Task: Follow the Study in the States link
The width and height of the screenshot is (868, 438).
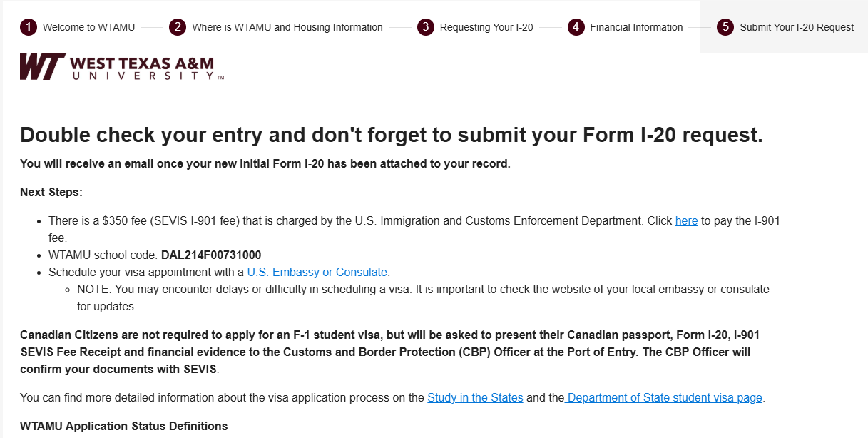Action: tap(475, 398)
